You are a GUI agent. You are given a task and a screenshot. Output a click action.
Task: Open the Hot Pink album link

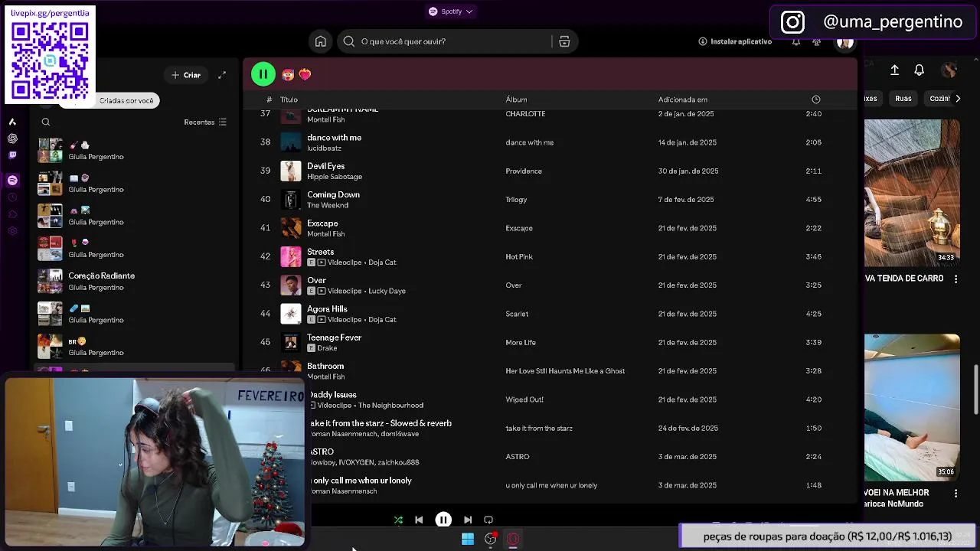pos(519,257)
